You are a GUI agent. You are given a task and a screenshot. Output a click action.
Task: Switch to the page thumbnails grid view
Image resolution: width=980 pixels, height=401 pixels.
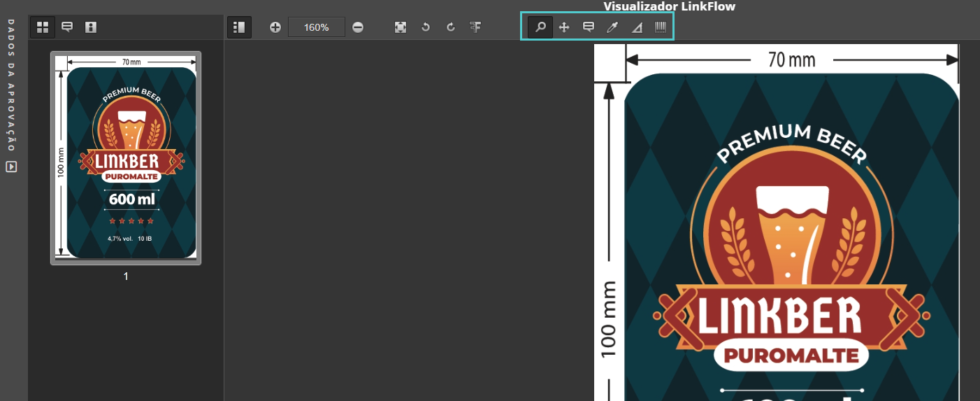(x=43, y=27)
